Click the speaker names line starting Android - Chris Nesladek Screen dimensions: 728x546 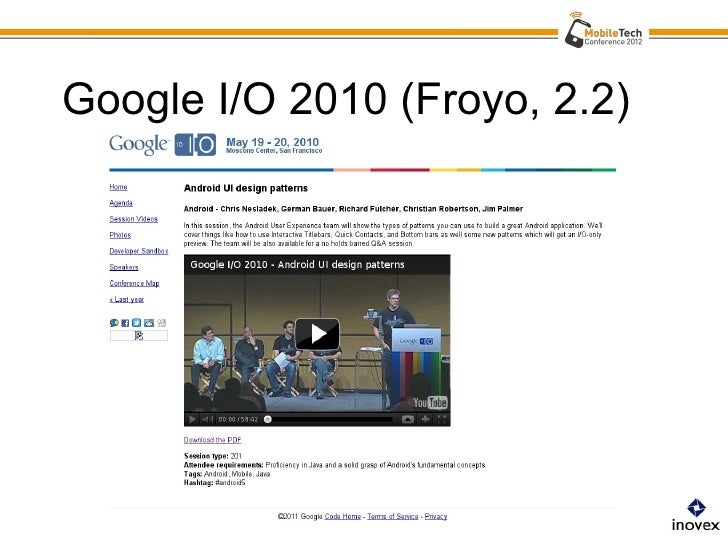click(x=353, y=209)
